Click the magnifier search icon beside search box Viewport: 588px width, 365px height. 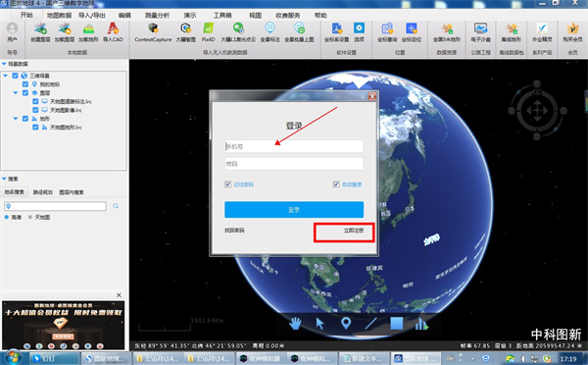(116, 206)
